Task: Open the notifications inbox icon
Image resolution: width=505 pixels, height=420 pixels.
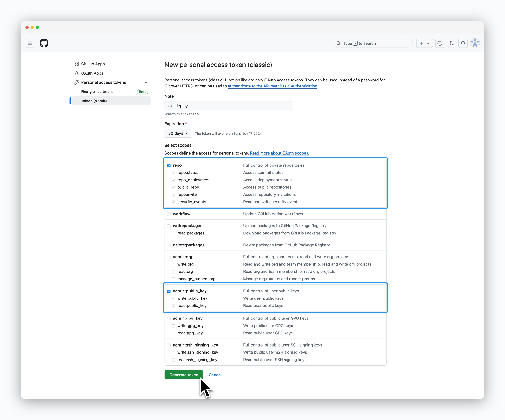Action: [x=463, y=43]
